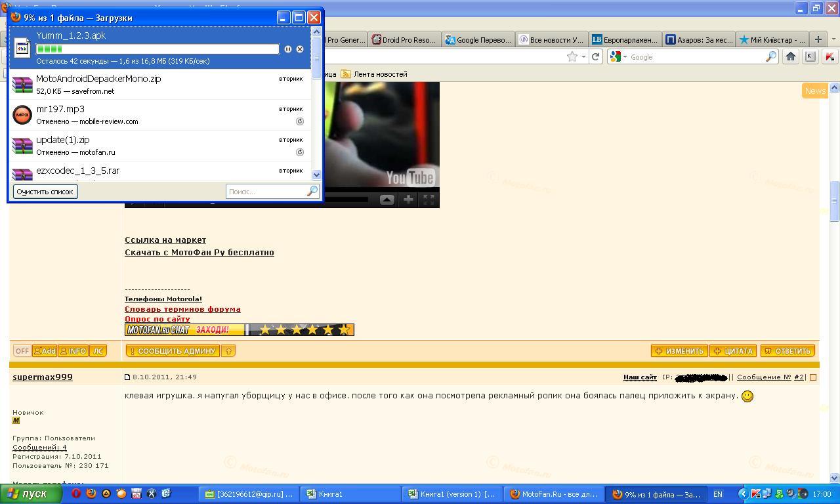Launch Opera from the quick launch bar
This screenshot has width=840, height=504.
(x=76, y=493)
